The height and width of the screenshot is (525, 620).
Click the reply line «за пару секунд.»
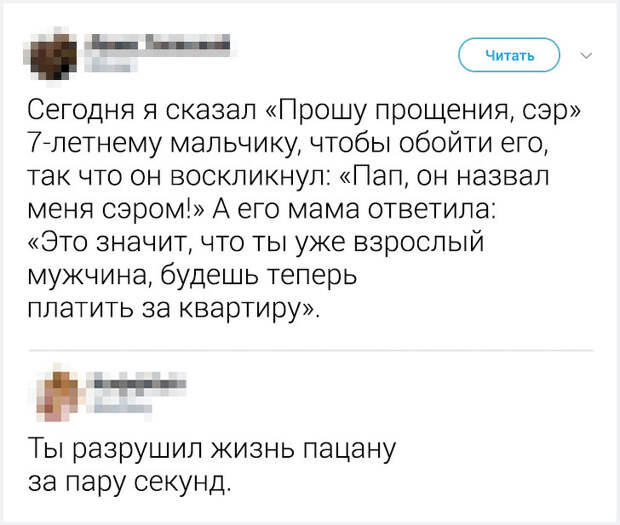point(129,483)
